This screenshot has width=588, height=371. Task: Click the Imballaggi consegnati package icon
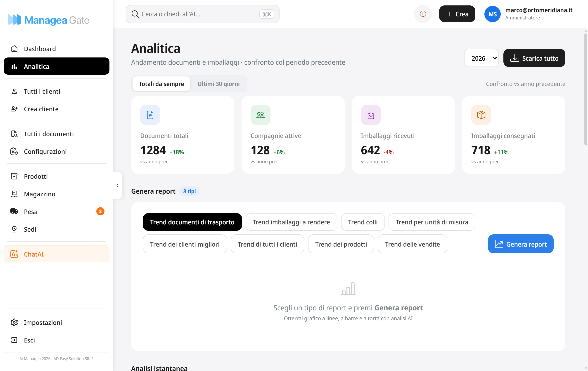coord(481,115)
